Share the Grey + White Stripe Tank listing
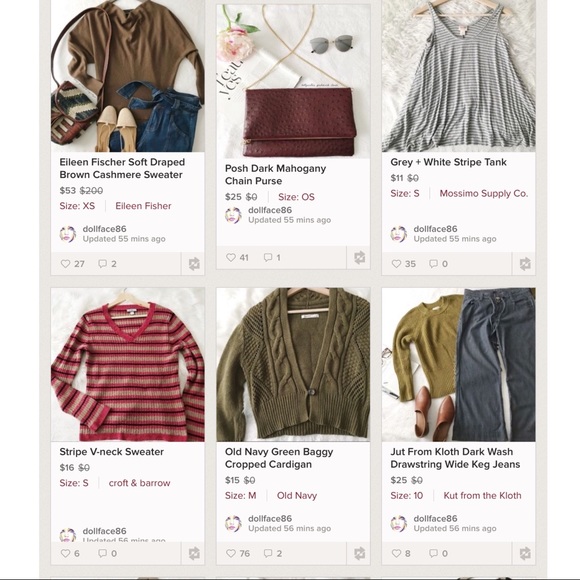 click(525, 264)
